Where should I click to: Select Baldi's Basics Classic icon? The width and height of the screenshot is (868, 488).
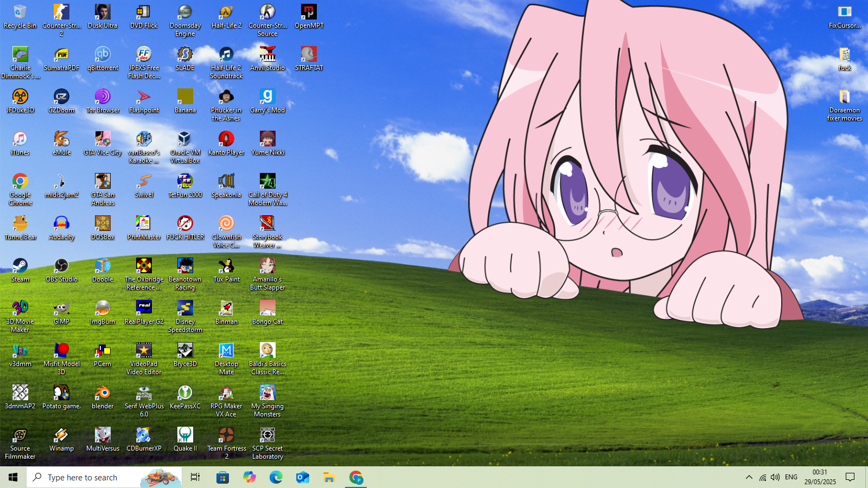coord(267,359)
